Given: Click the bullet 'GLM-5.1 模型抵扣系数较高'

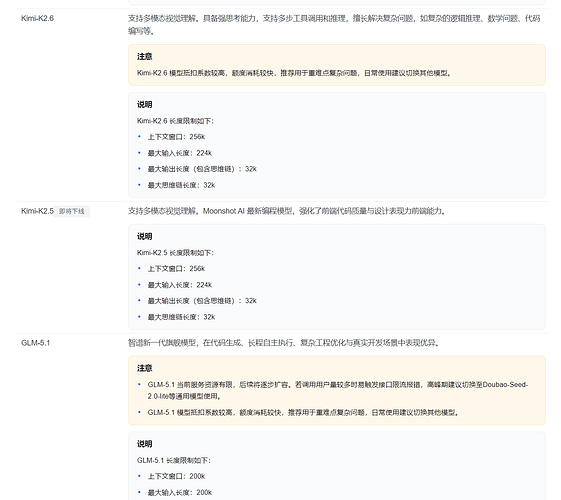Looking at the screenshot, I should (x=303, y=412).
